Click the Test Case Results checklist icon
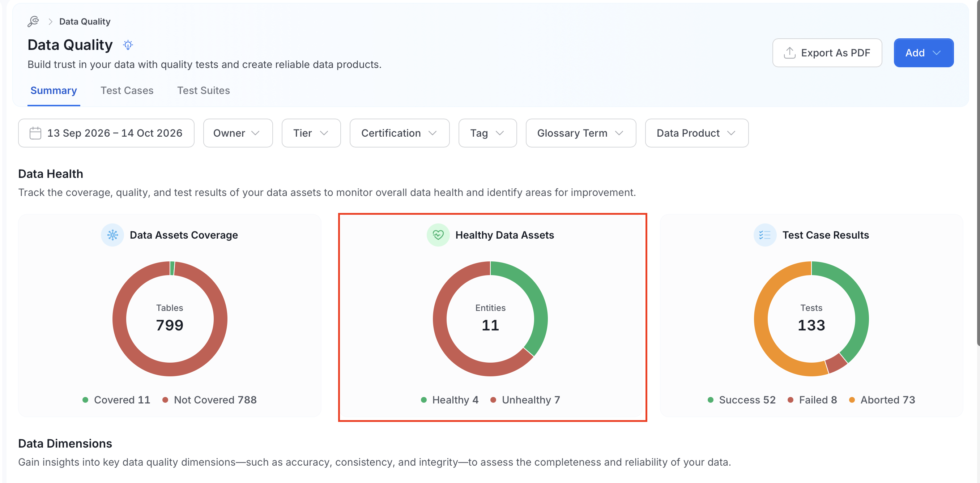This screenshot has width=980, height=483. [x=765, y=235]
